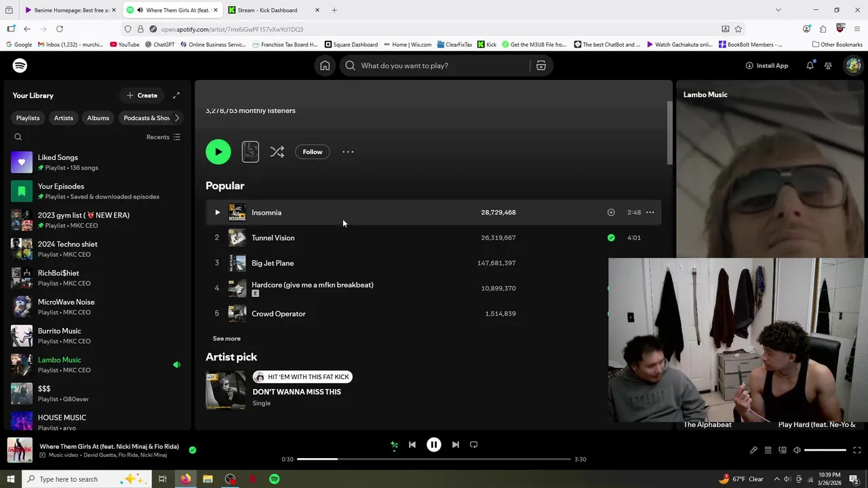Toggle artist shuffle next to Follow
Viewport: 868px width, 488px height.
[x=277, y=152]
